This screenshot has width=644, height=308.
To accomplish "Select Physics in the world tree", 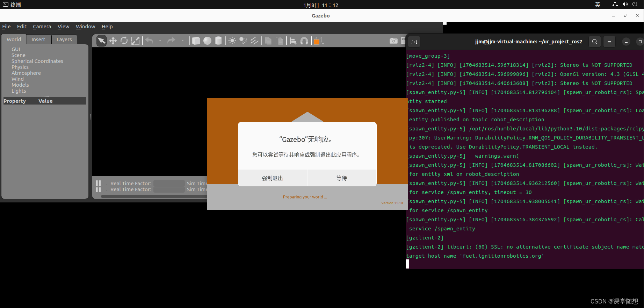I will point(20,67).
